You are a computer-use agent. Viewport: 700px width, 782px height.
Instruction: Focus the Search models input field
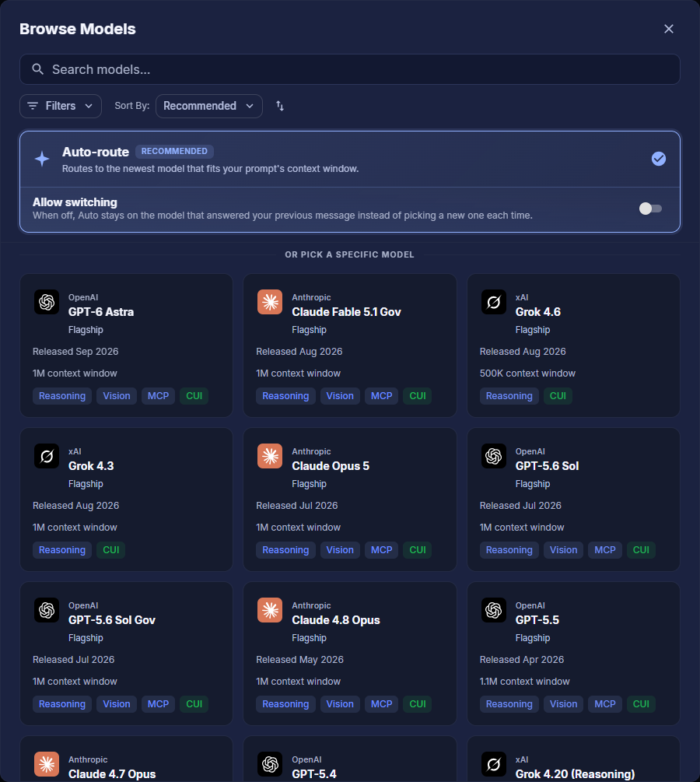click(350, 69)
